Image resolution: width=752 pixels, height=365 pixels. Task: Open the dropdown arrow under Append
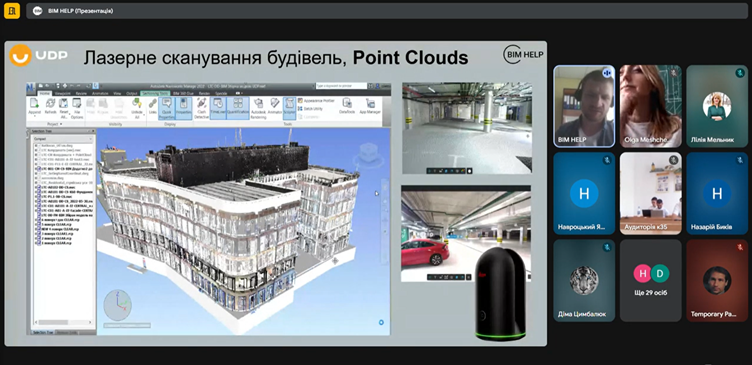(35, 116)
